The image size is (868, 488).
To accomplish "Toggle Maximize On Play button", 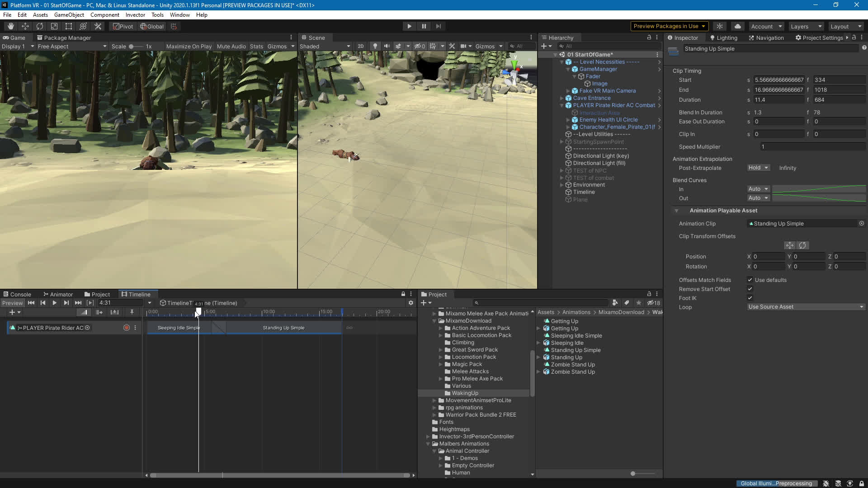I will point(189,46).
